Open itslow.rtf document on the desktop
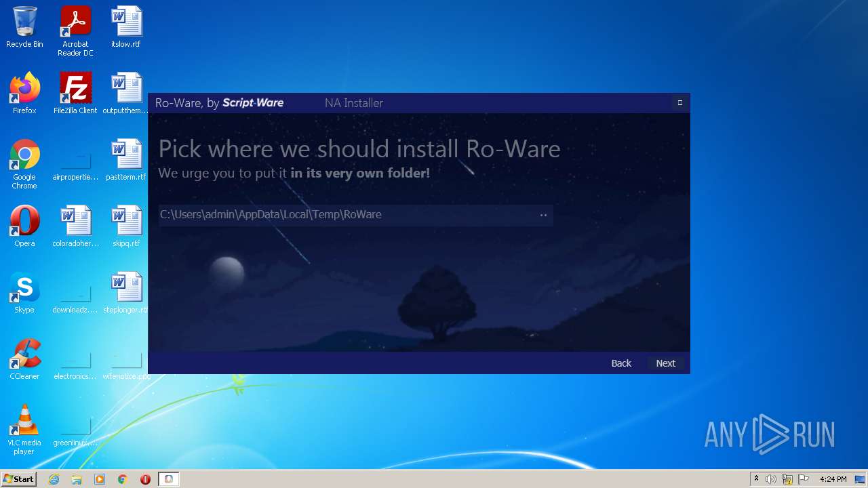Screen dimensions: 868x488 (126, 28)
